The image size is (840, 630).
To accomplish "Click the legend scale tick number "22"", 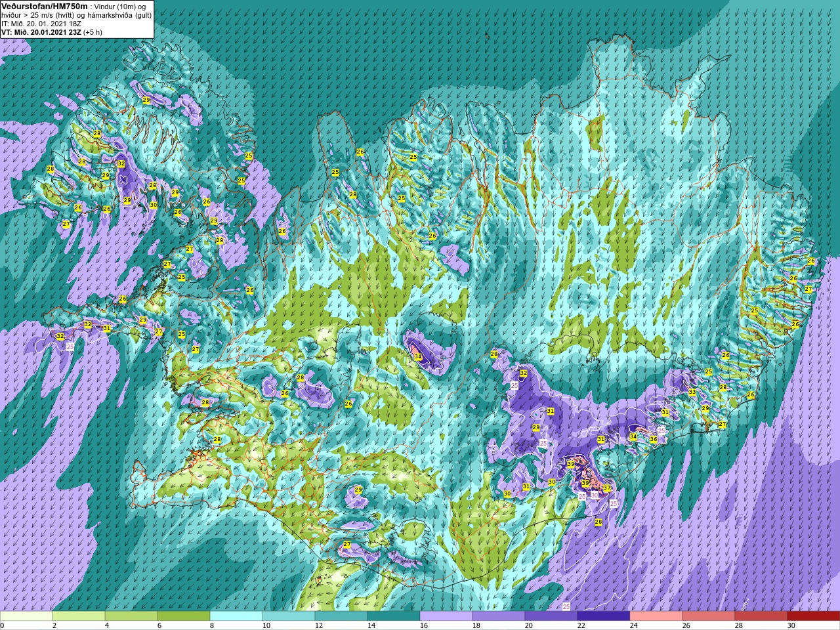I will (x=581, y=625).
